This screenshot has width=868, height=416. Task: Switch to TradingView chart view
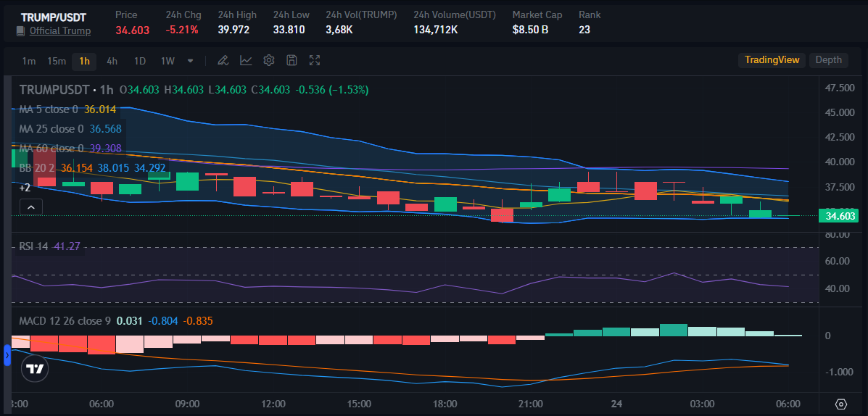tap(772, 59)
